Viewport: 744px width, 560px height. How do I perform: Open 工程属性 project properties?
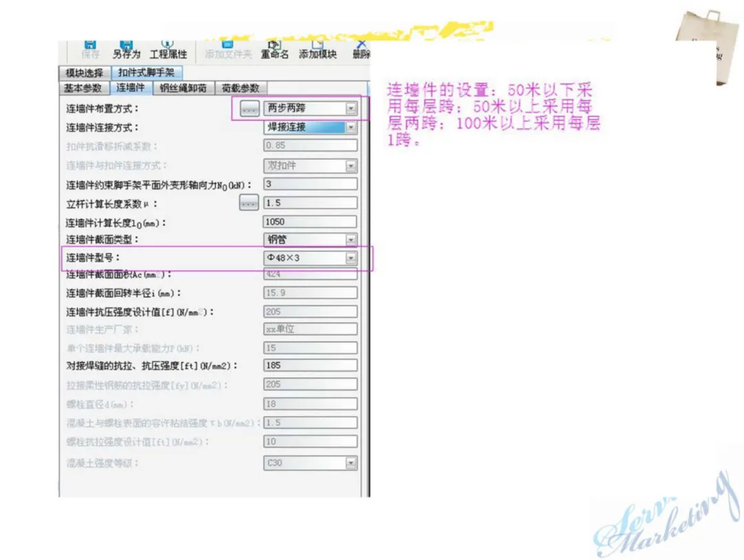tap(168, 50)
